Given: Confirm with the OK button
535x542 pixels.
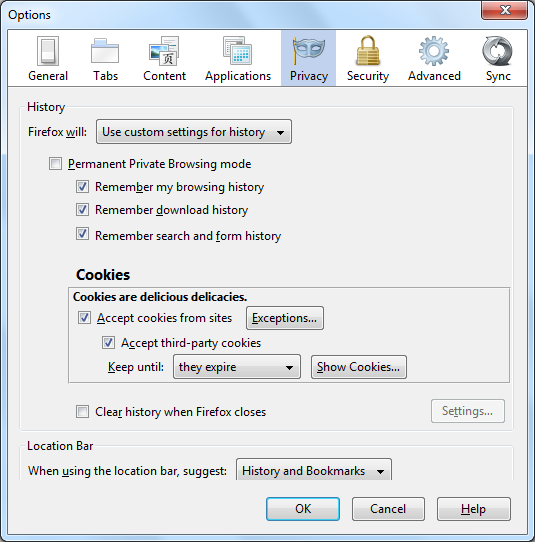Looking at the screenshot, I should click(303, 509).
